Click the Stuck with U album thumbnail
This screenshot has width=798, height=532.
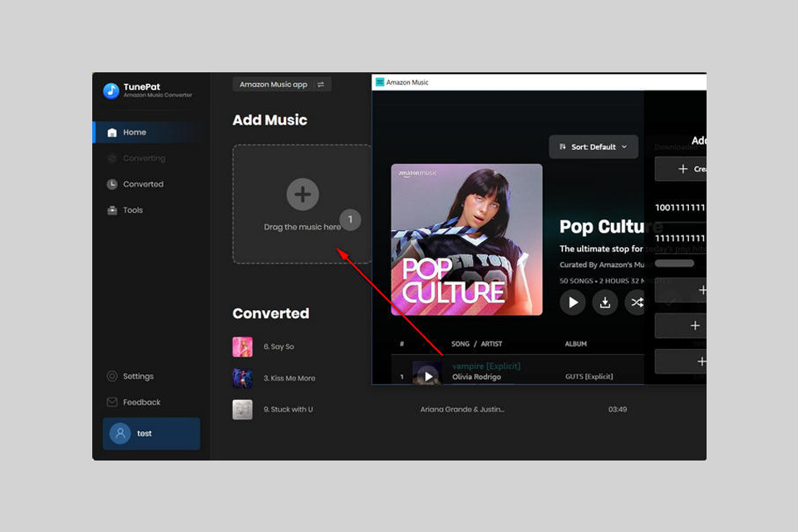tap(242, 410)
